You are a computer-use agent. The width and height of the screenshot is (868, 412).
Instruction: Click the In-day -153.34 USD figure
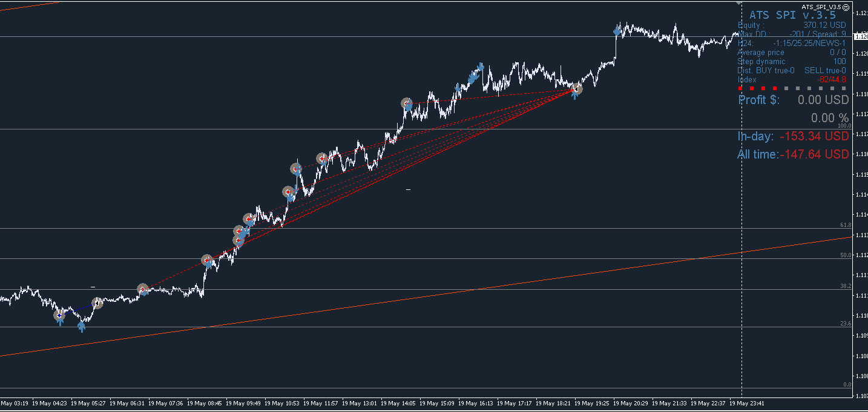(x=814, y=136)
